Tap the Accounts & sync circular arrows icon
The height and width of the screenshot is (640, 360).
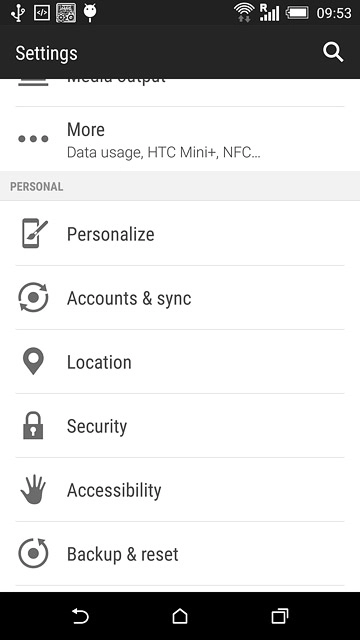[33, 298]
